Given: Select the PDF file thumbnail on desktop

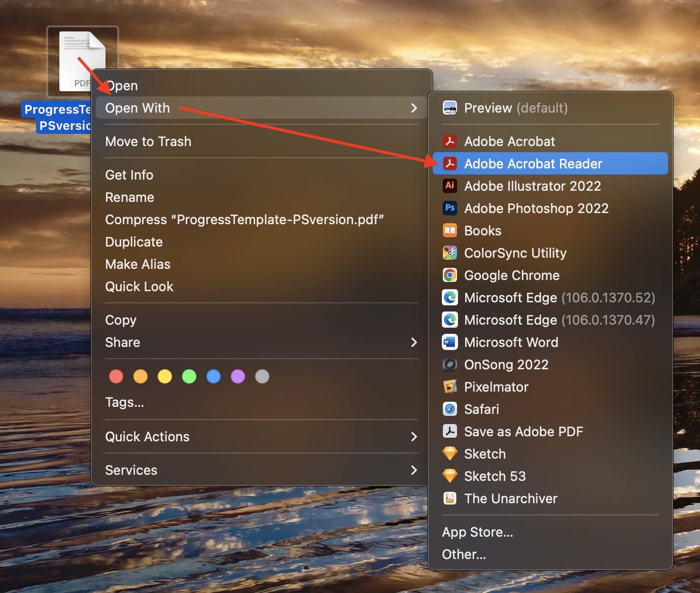Looking at the screenshot, I should [82, 61].
